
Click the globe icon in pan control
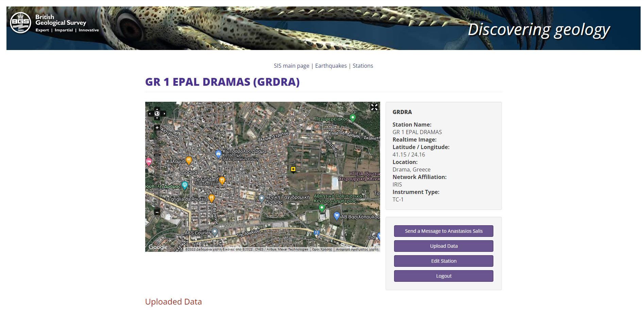tap(157, 114)
